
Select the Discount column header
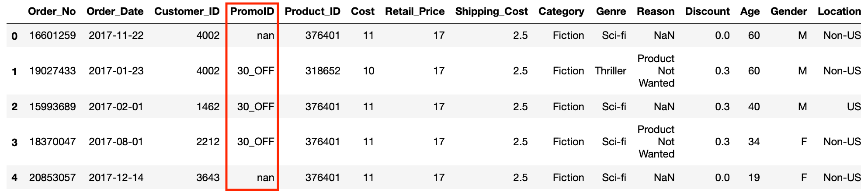coord(707,11)
